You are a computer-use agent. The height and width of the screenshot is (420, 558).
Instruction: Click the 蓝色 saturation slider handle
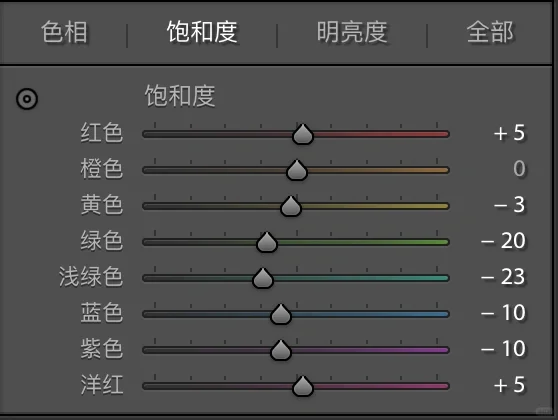click(280, 314)
